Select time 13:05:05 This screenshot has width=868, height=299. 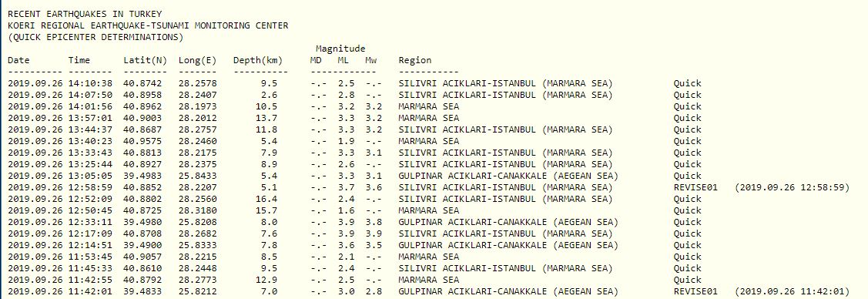(90, 176)
